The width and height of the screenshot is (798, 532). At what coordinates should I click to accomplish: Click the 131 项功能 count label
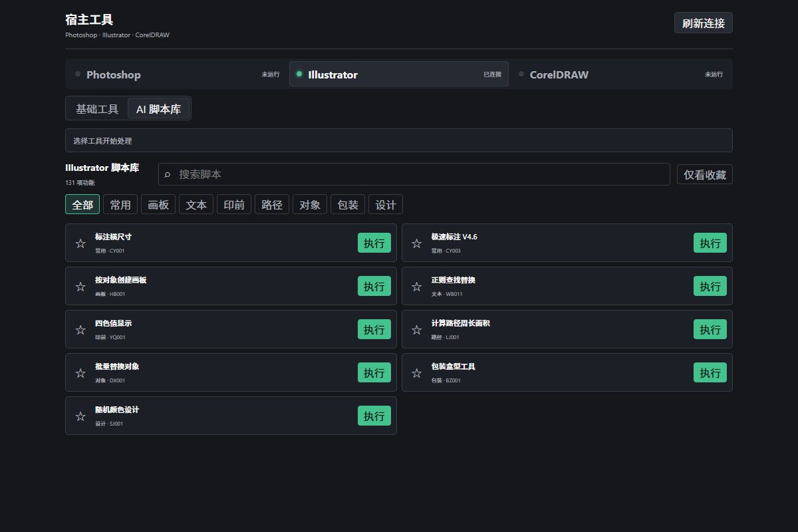[80, 183]
